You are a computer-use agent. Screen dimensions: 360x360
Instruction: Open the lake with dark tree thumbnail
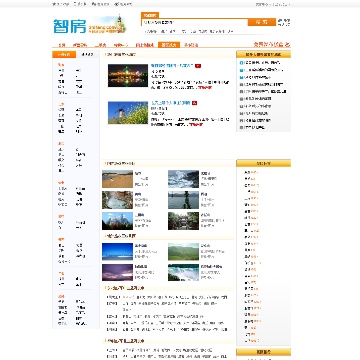(x=183, y=200)
